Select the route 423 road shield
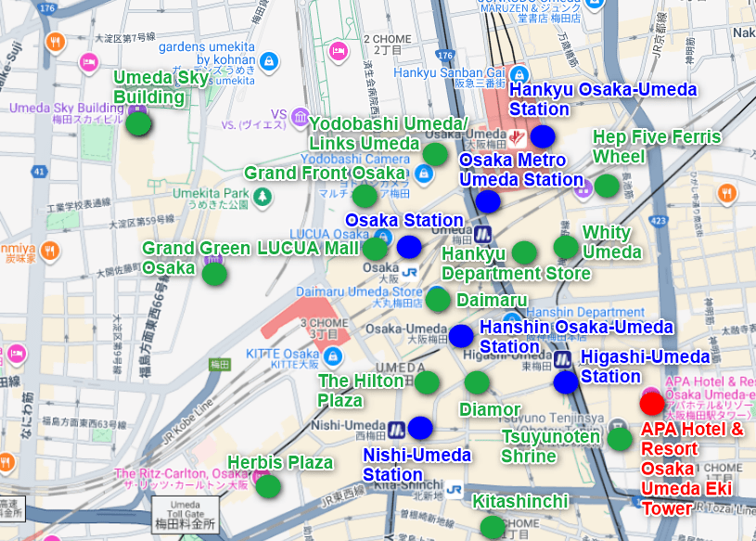 coord(658,221)
